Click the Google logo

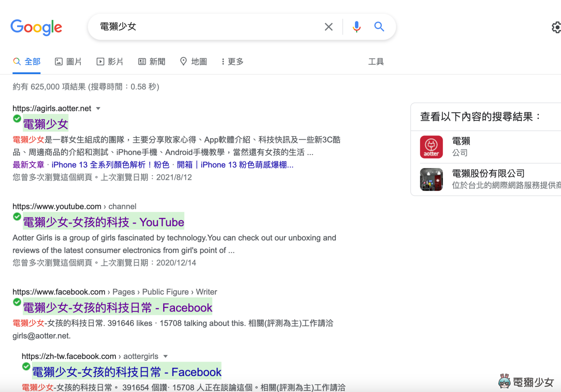pos(36,27)
